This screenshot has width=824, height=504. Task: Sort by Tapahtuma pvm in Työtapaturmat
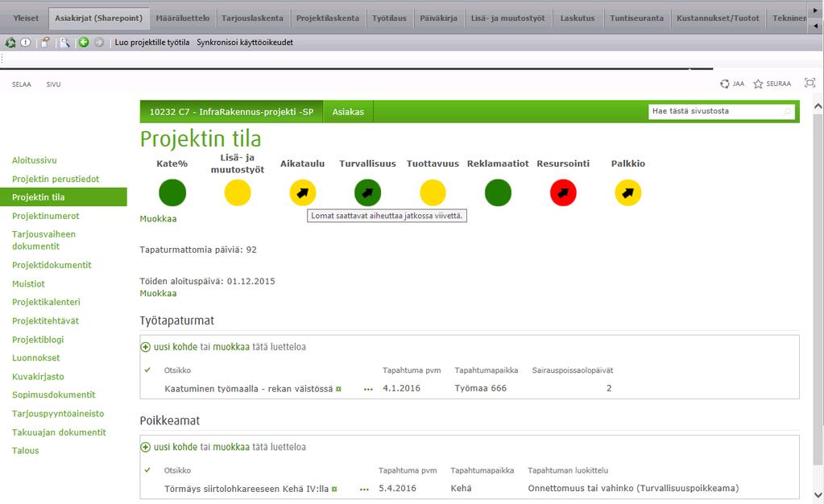coord(412,370)
